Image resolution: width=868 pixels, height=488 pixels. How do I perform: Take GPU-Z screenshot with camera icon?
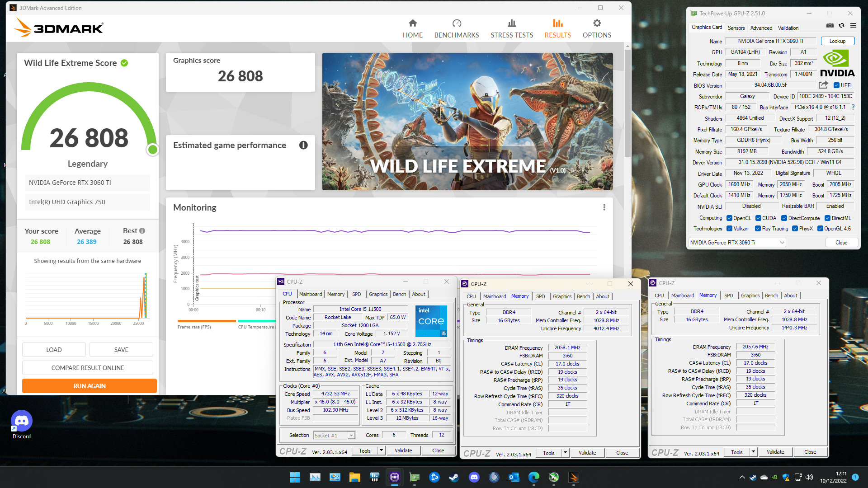830,25
